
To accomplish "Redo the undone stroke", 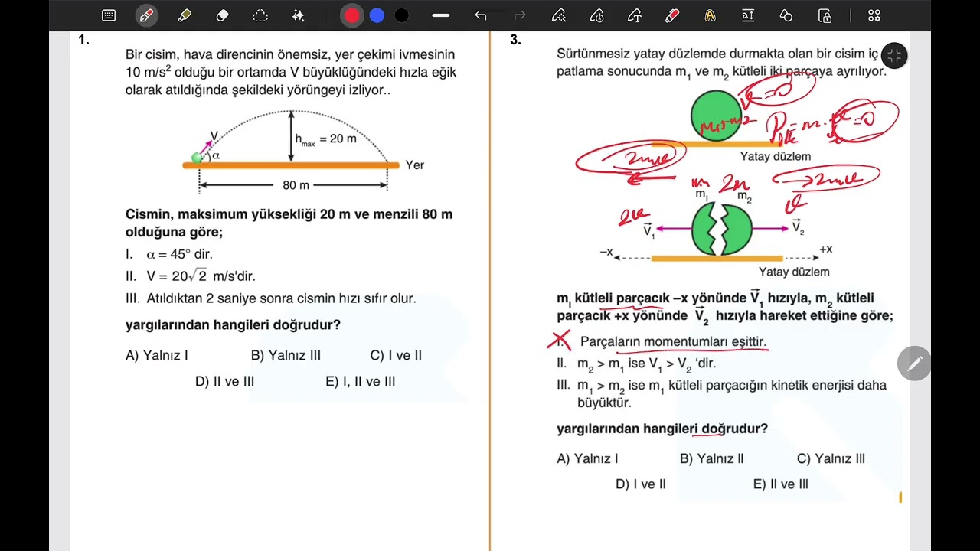I will pos(520,15).
